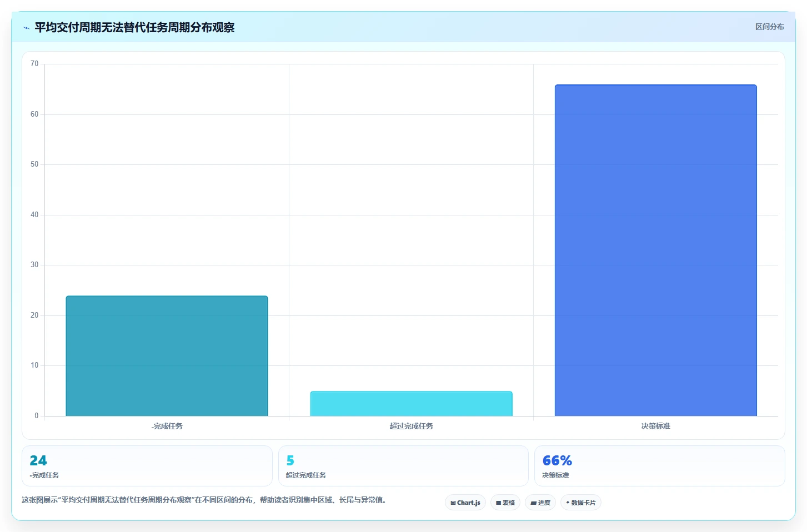Open the 66% 决策标准 stat card
The image size is (807, 532).
(659, 466)
